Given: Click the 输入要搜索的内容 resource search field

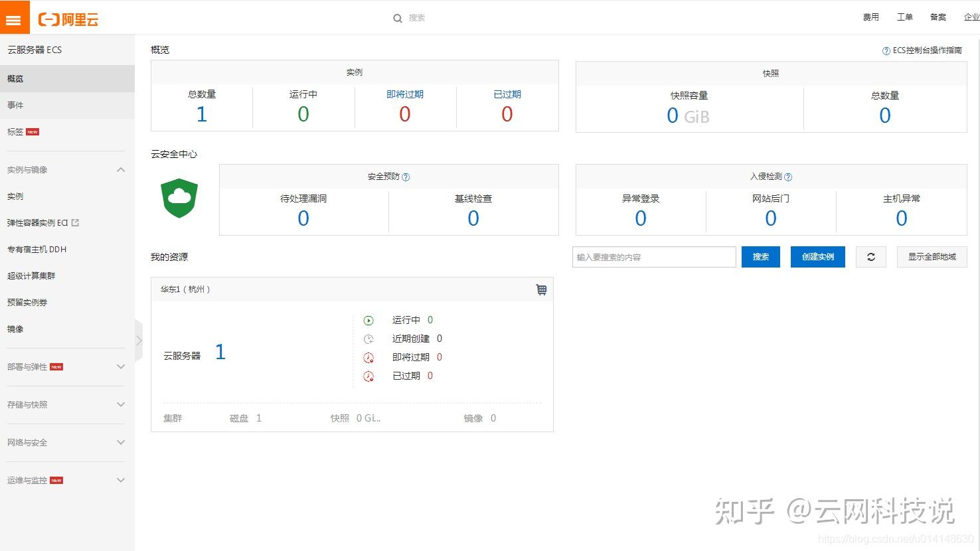Looking at the screenshot, I should pyautogui.click(x=654, y=257).
